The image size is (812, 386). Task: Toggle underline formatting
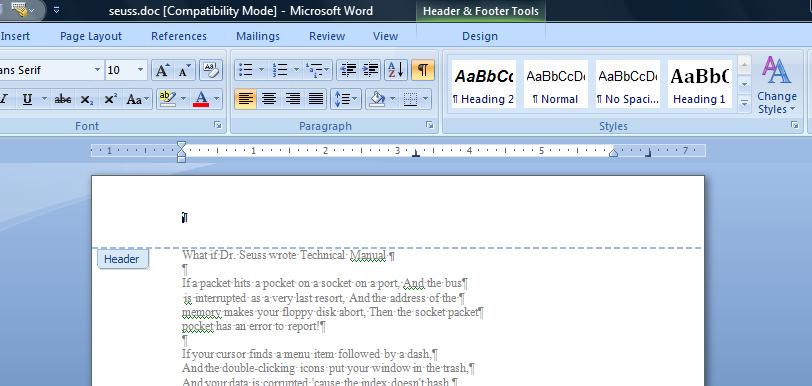27,99
